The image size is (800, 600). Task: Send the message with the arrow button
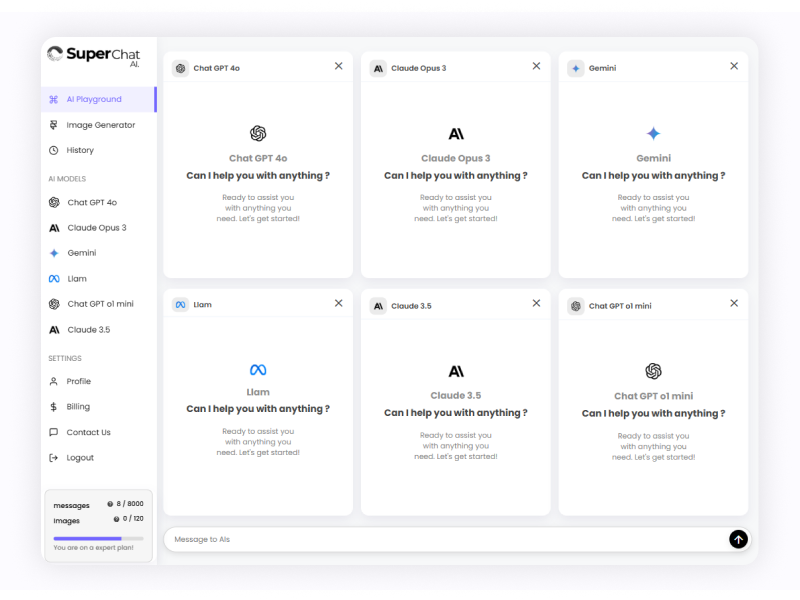pos(738,539)
